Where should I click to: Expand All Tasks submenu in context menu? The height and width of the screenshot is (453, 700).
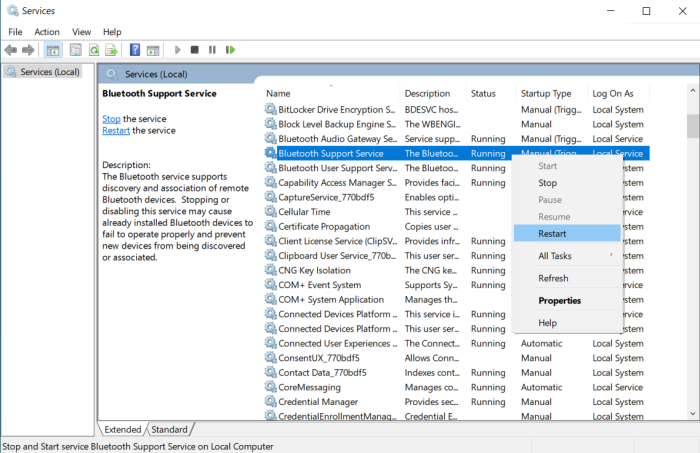point(567,256)
